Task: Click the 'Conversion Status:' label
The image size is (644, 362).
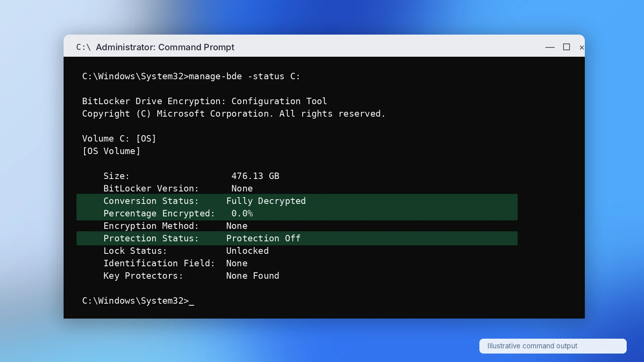Action: [151, 201]
